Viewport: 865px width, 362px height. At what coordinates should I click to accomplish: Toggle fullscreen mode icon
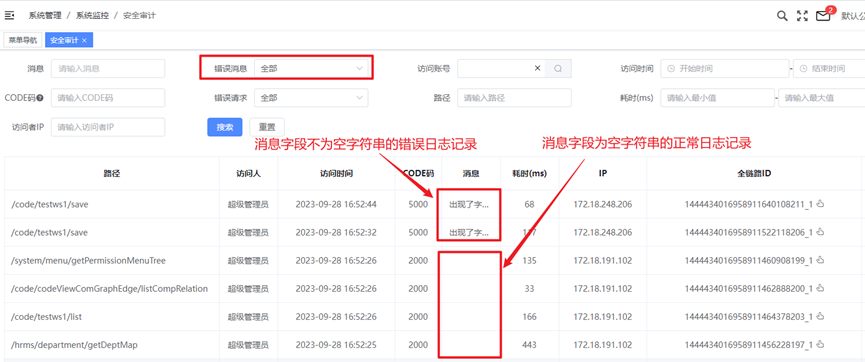[802, 16]
